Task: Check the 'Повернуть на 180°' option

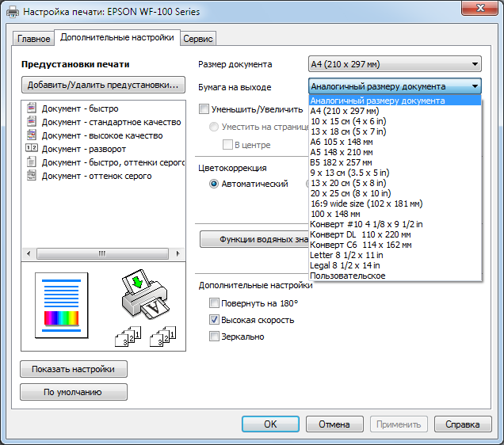Action: (214, 303)
